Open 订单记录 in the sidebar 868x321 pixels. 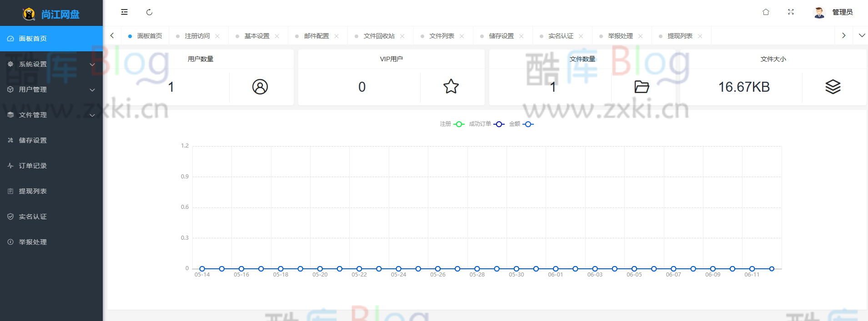(33, 166)
